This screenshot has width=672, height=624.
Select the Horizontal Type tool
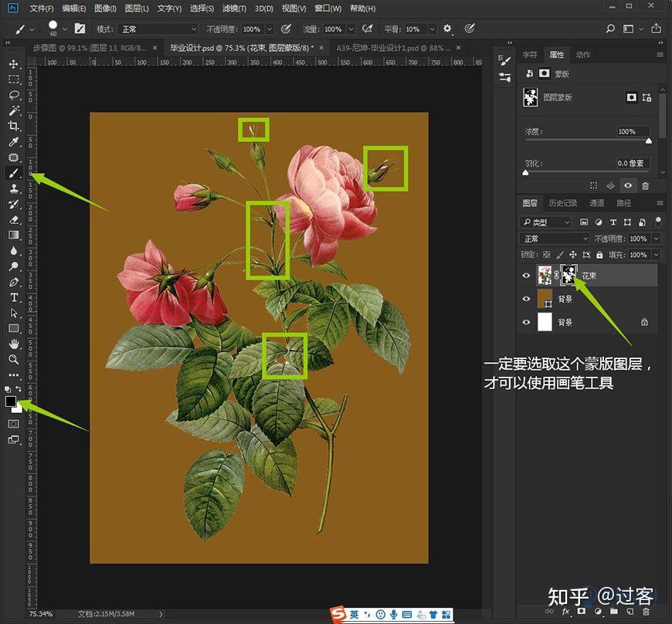13,297
